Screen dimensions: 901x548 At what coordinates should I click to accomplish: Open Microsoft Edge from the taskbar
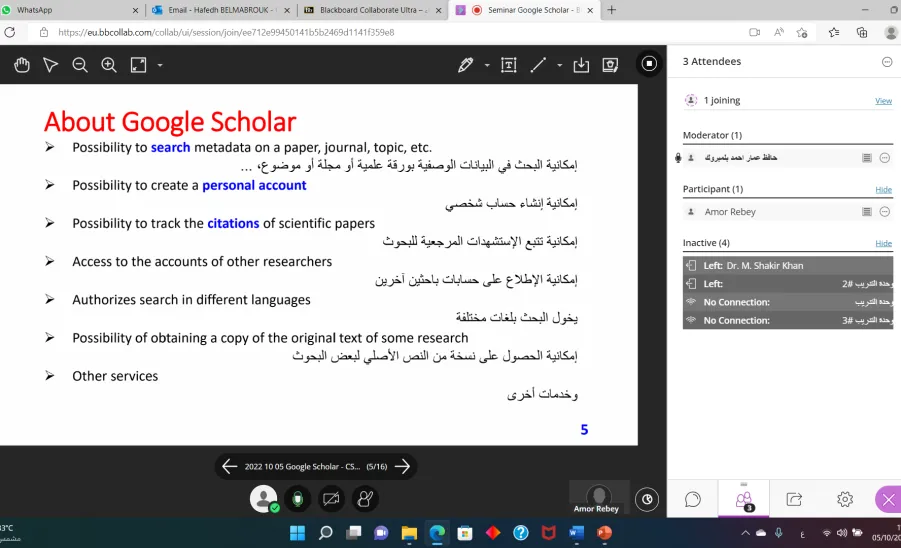pos(437,533)
